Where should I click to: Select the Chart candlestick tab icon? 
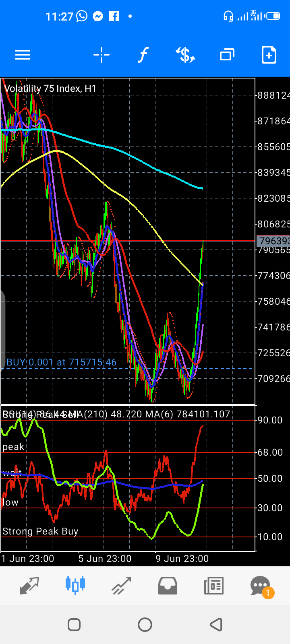coord(75,585)
